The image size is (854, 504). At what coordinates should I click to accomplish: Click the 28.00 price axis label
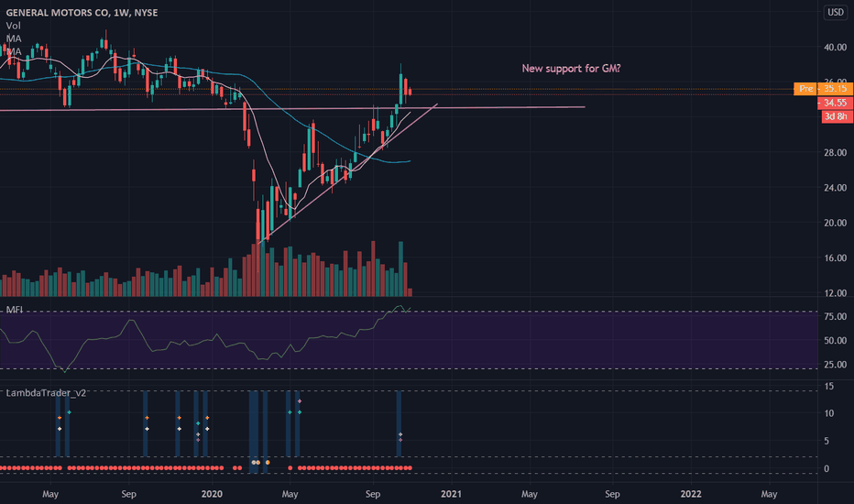[x=835, y=152]
